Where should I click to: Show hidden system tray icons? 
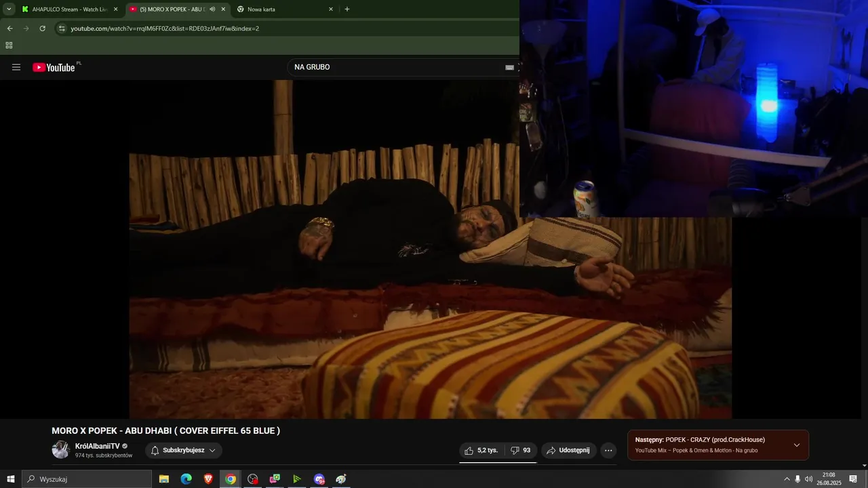pos(787,479)
